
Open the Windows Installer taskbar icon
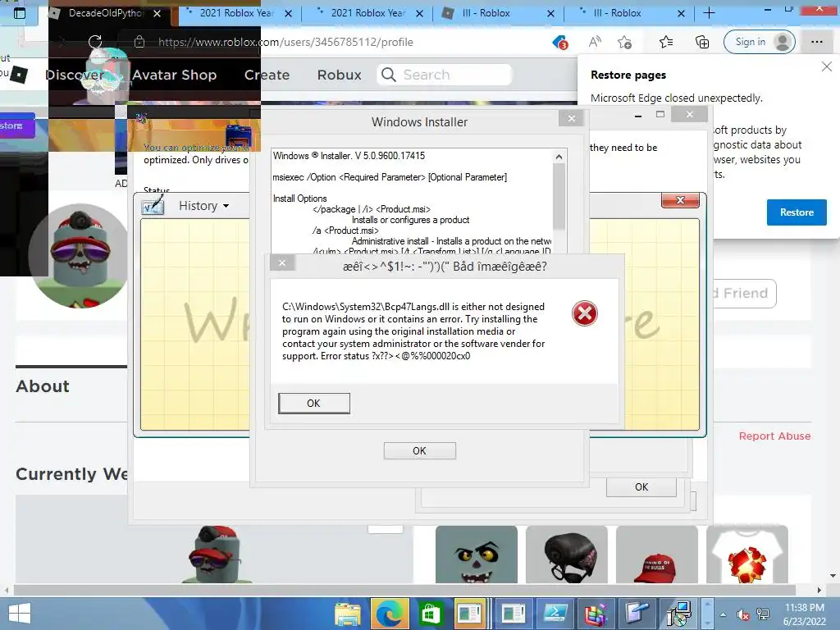coord(679,614)
